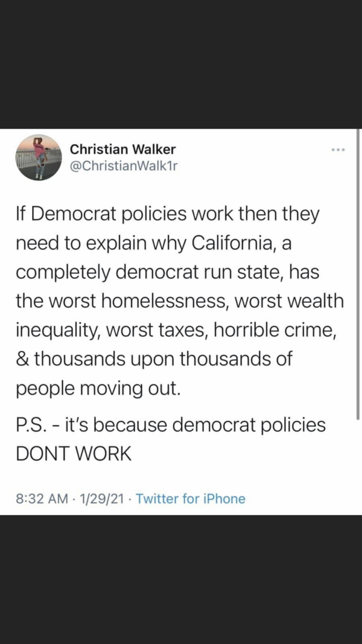Tap Christian Walker's profile picture
362x644 pixels.
[x=37, y=157]
